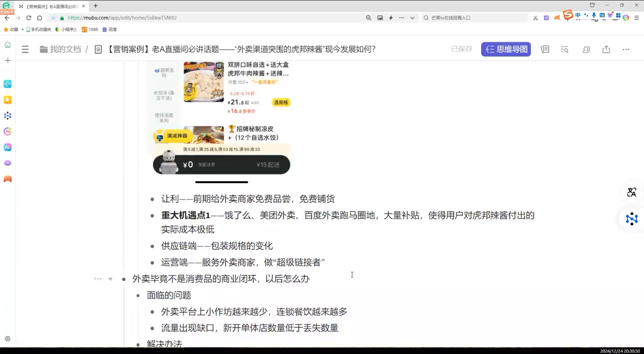
Task: Open the 百度 bookmark
Action: 110,29
